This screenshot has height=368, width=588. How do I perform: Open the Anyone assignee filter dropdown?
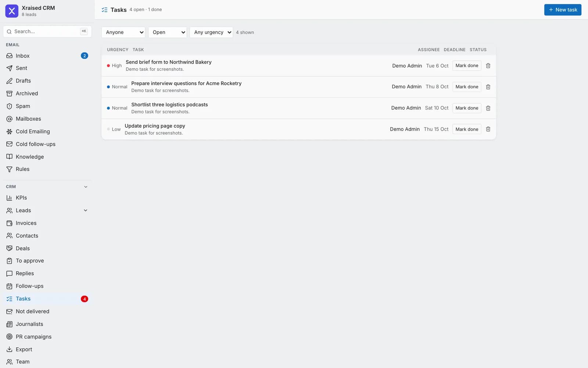point(123,32)
